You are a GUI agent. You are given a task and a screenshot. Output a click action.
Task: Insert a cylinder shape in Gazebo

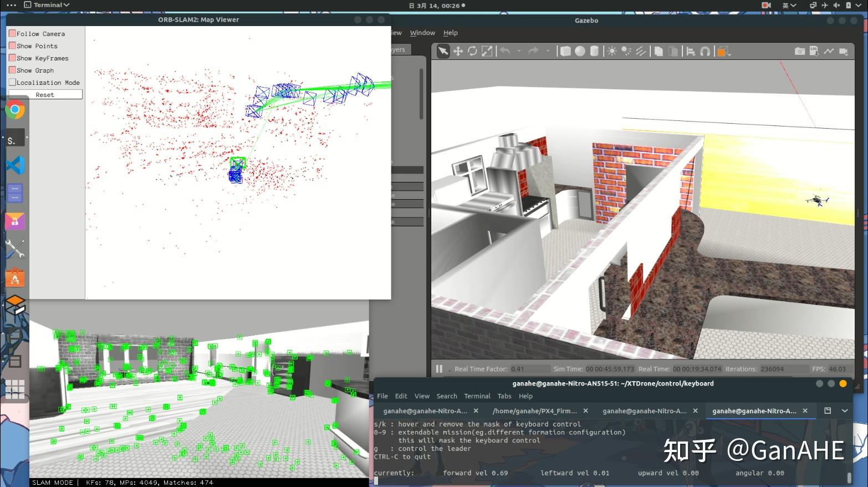594,52
